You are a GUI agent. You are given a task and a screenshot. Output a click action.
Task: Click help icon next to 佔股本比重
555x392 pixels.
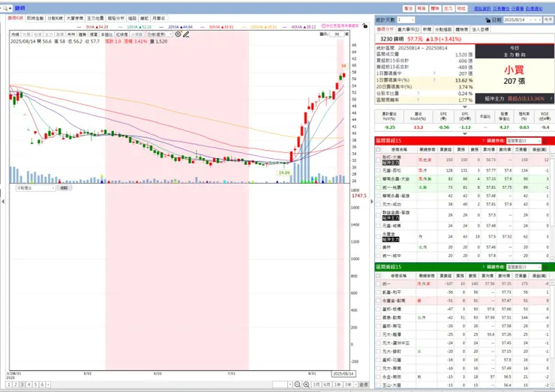(x=418, y=94)
